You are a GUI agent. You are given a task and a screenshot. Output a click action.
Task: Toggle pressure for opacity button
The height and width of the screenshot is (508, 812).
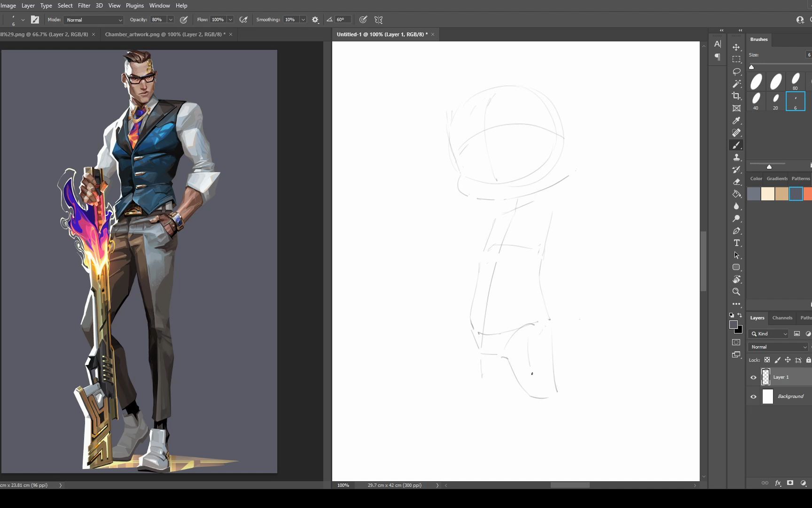pyautogui.click(x=184, y=20)
